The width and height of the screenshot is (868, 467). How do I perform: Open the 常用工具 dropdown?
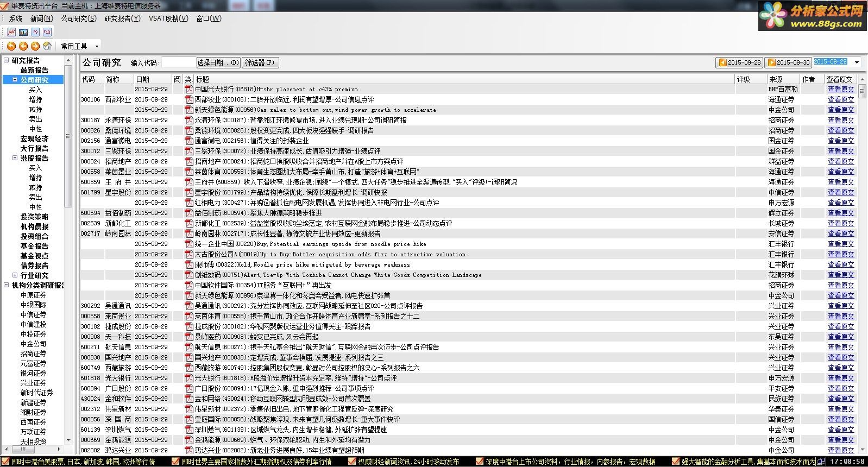point(80,46)
